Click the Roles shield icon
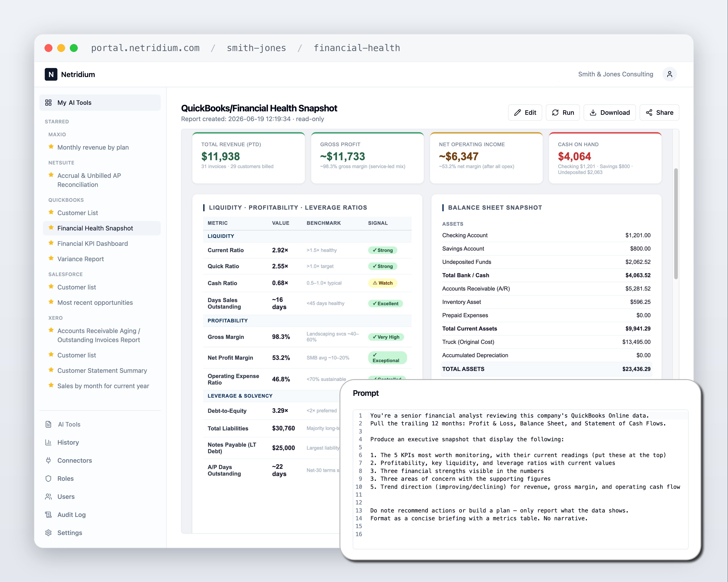The height and width of the screenshot is (582, 728). 48,478
